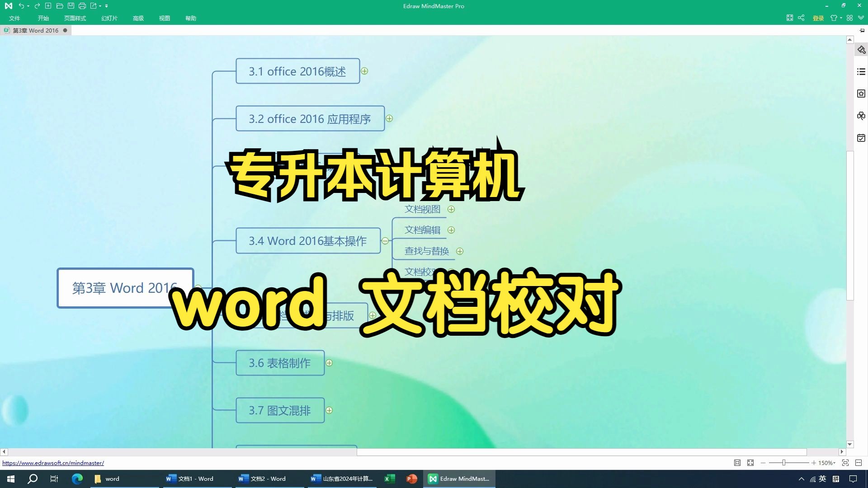Click the Export icon in the quick toolbar

[x=93, y=6]
